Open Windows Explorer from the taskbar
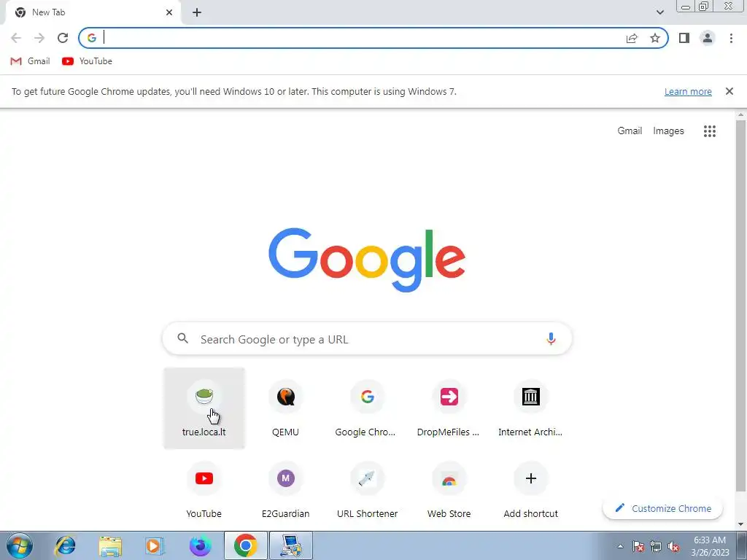Viewport: 747px width, 560px height. pyautogui.click(x=110, y=545)
